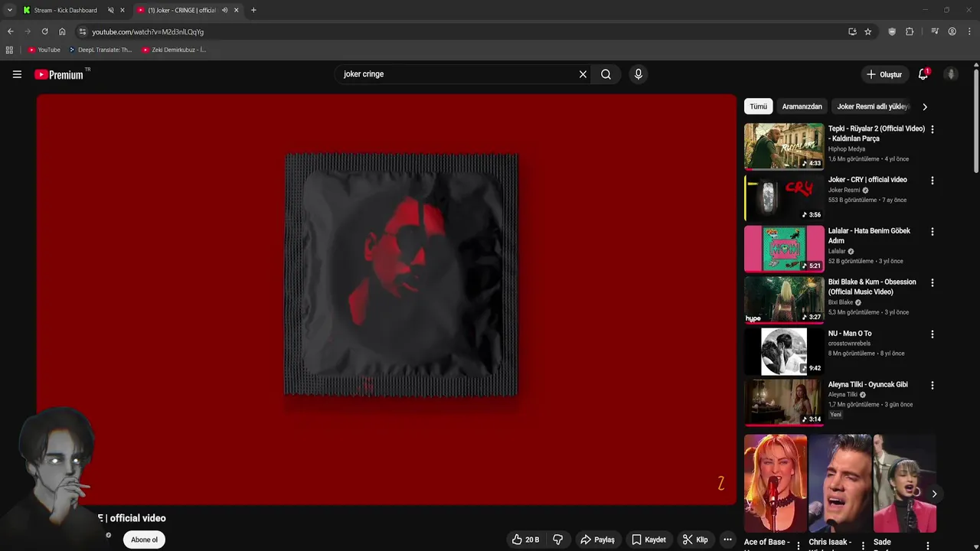Open the YouTube account avatar menu
Screen dimensions: 980x551
click(951, 74)
